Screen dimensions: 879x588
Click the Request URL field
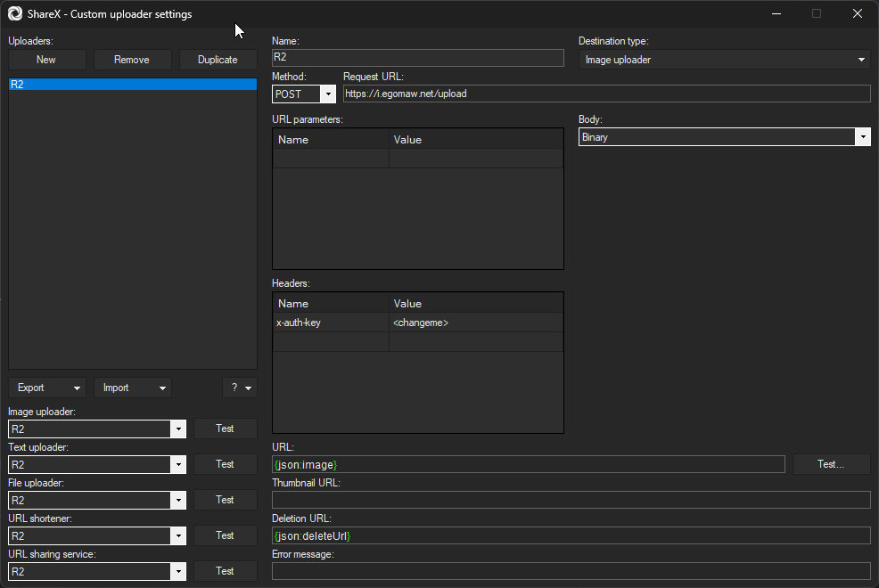(x=606, y=94)
